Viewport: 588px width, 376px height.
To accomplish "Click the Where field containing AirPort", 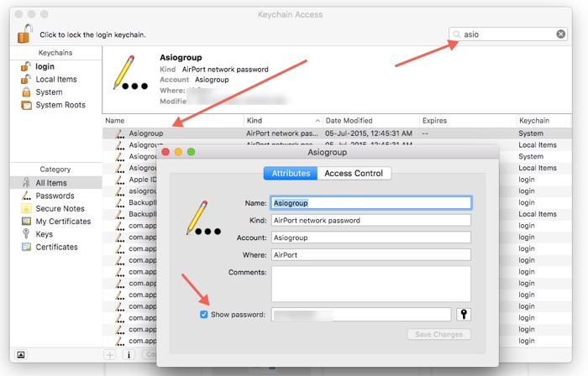I will pyautogui.click(x=371, y=254).
